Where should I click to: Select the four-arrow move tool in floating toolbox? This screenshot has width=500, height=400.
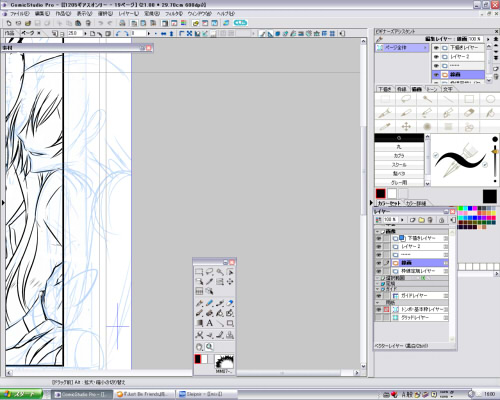point(230,282)
